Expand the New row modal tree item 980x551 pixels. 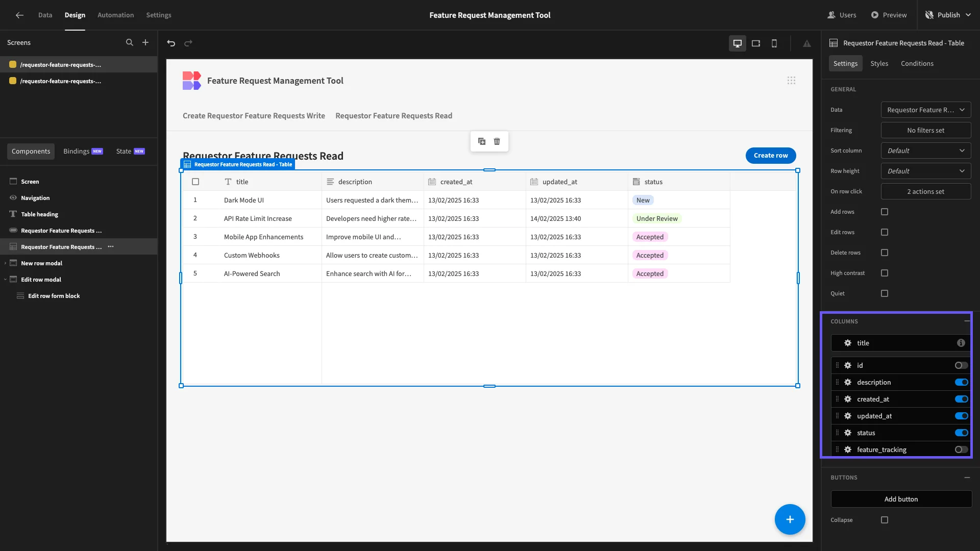coord(5,263)
